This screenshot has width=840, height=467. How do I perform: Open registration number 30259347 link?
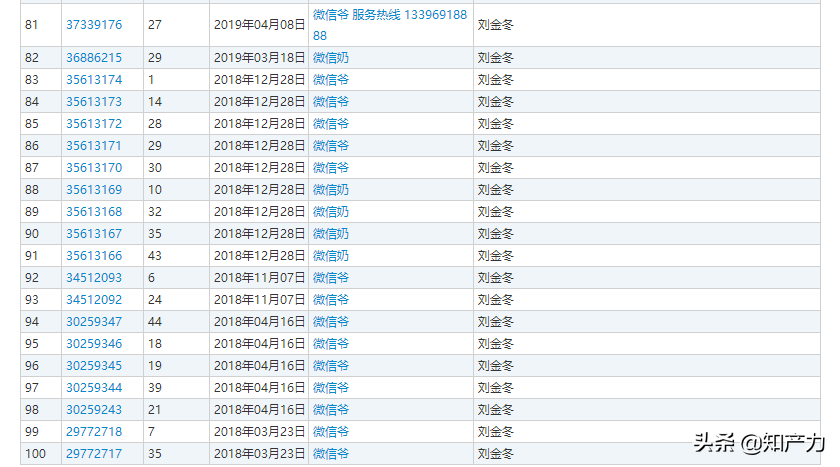[94, 321]
